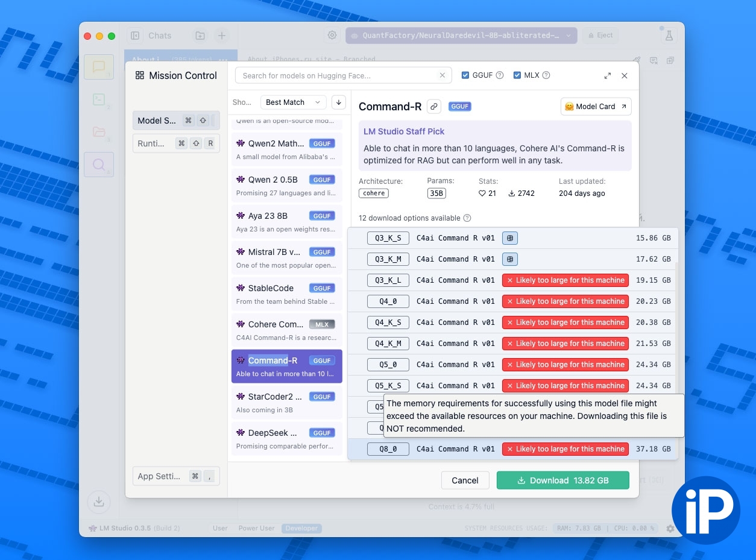756x560 pixels.
Task: Start a new chat with the plus icon
Action: point(222,36)
